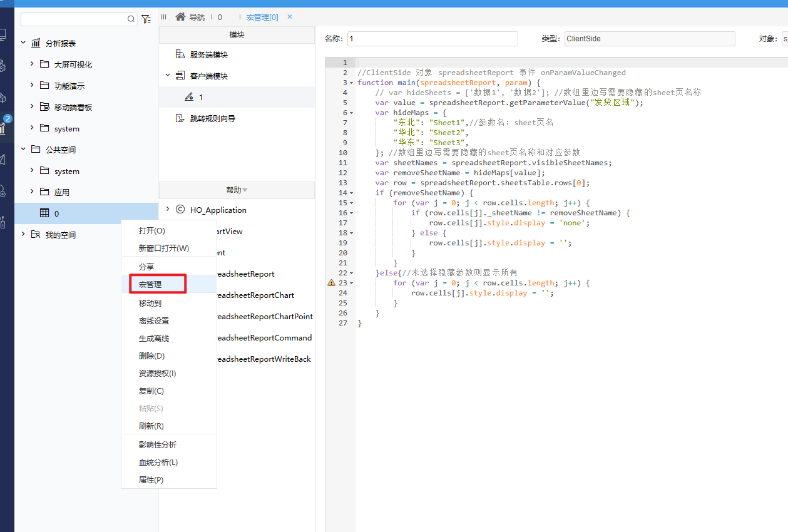Image resolution: width=788 pixels, height=532 pixels.
Task: Select 移动到 in the context menu
Action: pyautogui.click(x=150, y=303)
